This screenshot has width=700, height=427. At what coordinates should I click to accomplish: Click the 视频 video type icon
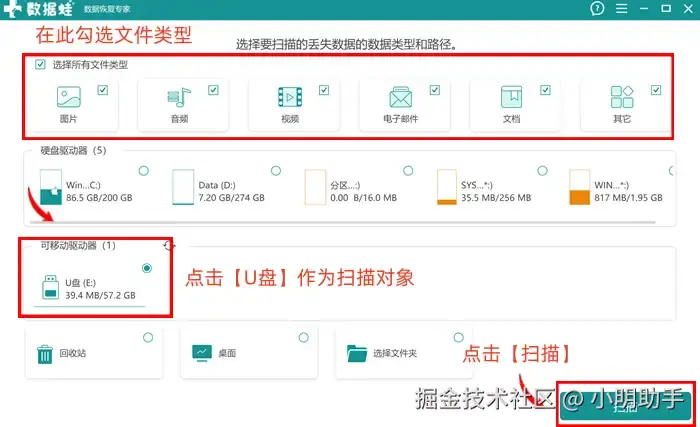coord(290,97)
